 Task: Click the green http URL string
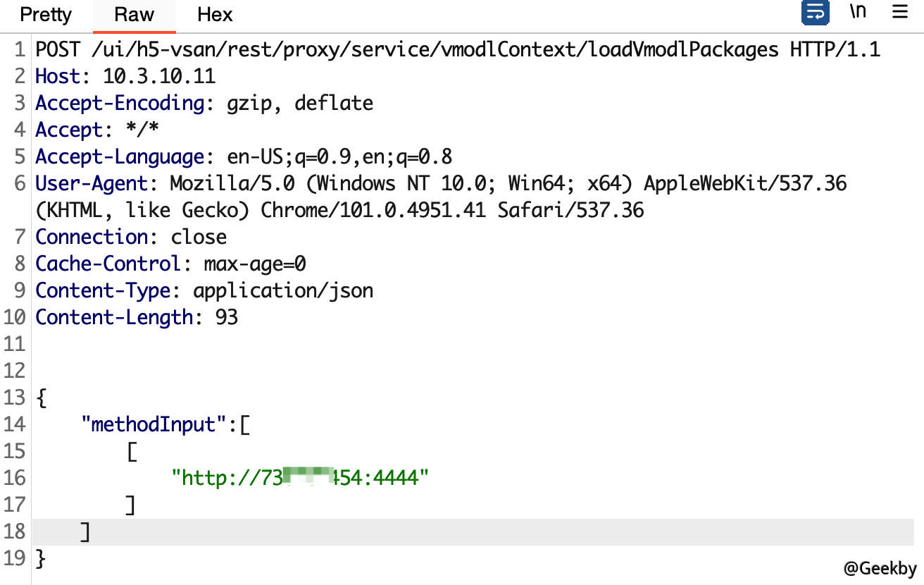point(301,479)
